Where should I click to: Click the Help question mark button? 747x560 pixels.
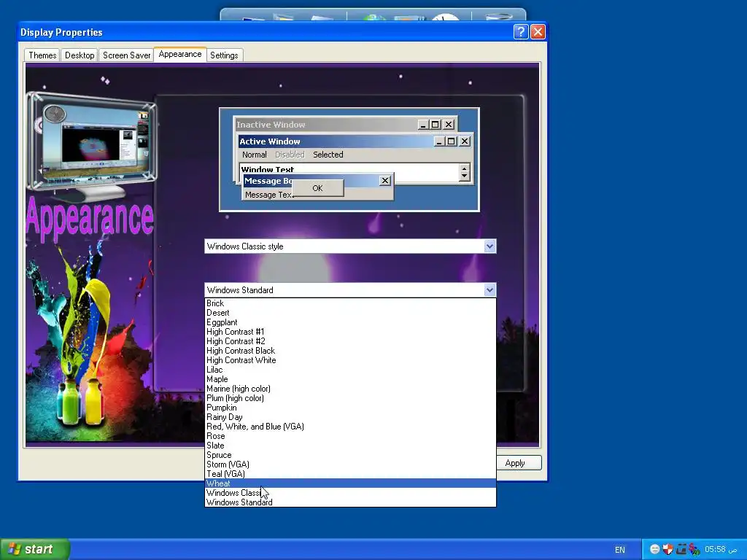tap(521, 31)
